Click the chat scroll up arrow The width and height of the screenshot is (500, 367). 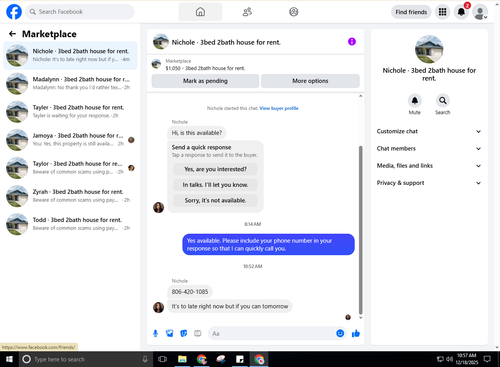tap(360, 96)
